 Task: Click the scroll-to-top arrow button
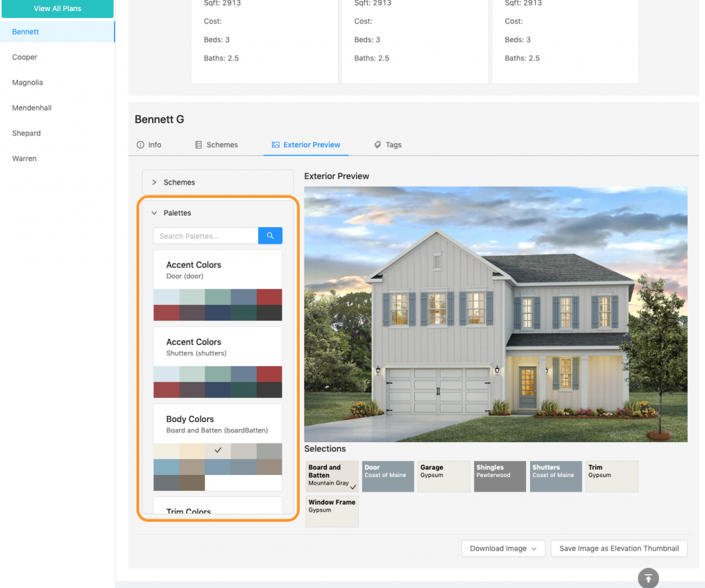coord(648,578)
